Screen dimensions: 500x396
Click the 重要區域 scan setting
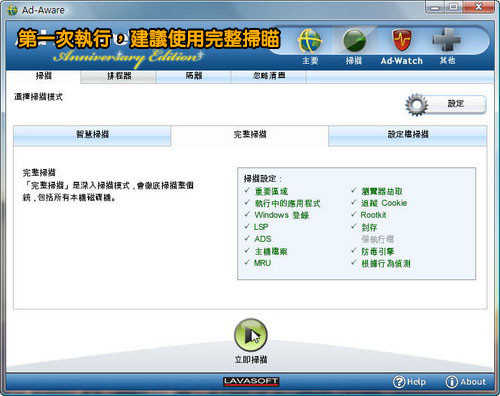[271, 191]
